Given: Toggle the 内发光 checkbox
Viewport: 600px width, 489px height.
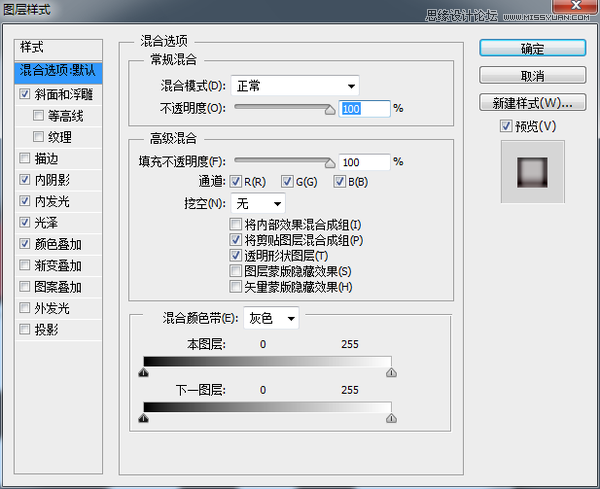Looking at the screenshot, I should click(25, 200).
